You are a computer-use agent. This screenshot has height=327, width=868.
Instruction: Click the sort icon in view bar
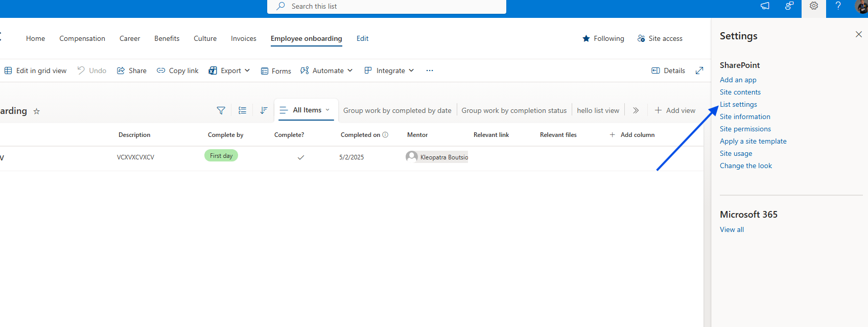[264, 110]
